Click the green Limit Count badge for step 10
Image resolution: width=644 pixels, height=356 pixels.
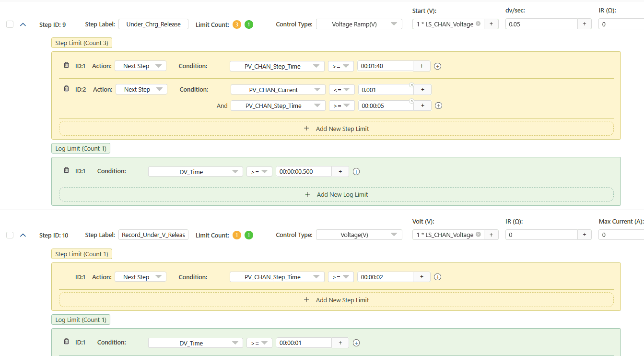[x=248, y=235]
